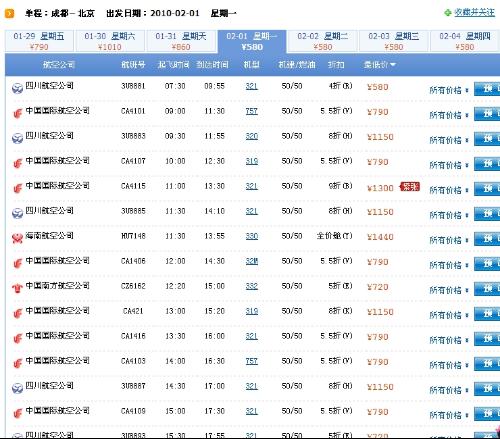Screen dimensions: 500x439
Task: Open aircraft type 320 link for flight 3U8883
Action: coord(252,136)
